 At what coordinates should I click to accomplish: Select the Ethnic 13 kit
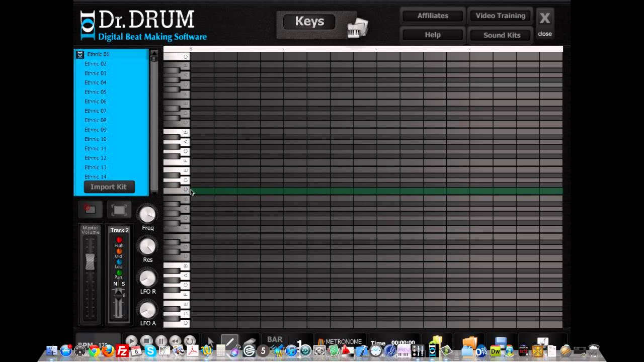click(95, 167)
